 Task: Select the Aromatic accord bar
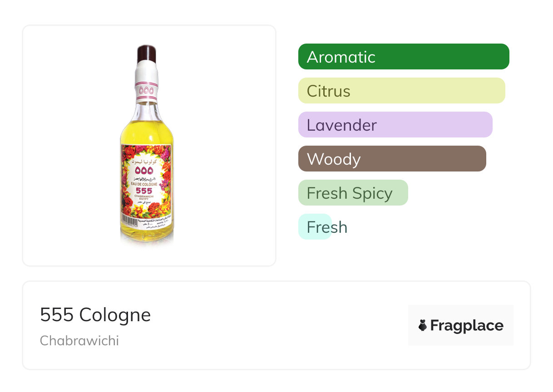403,57
